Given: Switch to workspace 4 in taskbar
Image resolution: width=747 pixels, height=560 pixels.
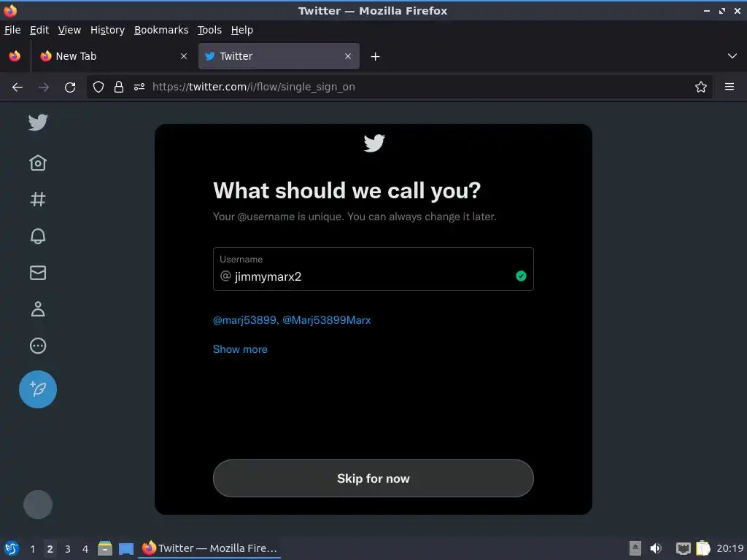Looking at the screenshot, I should [85, 549].
